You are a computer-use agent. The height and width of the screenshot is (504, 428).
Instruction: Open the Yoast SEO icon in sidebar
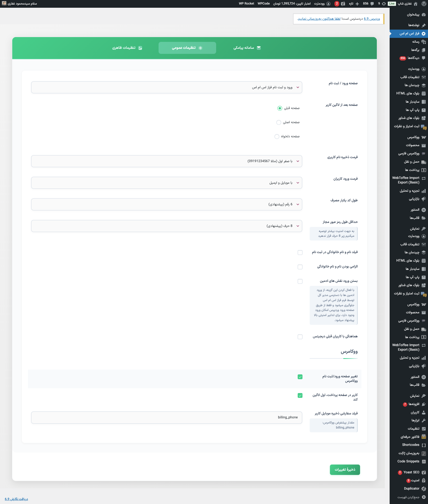click(424, 472)
